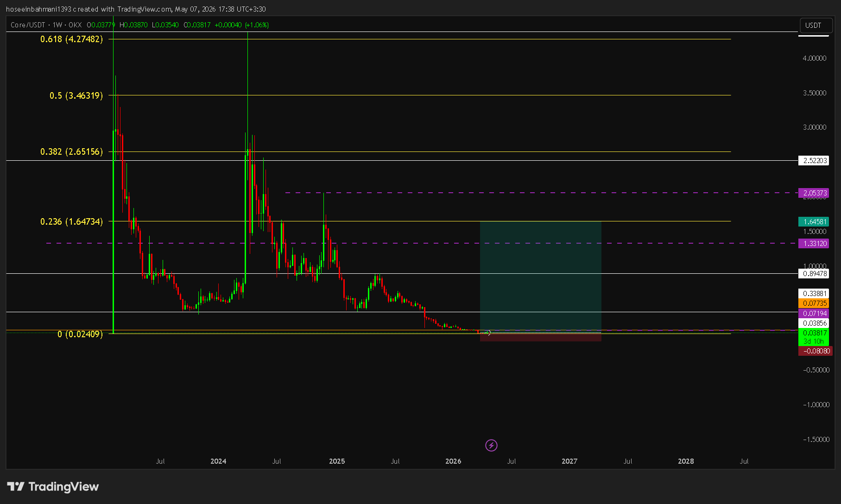Click the 2025 time axis label

337,461
